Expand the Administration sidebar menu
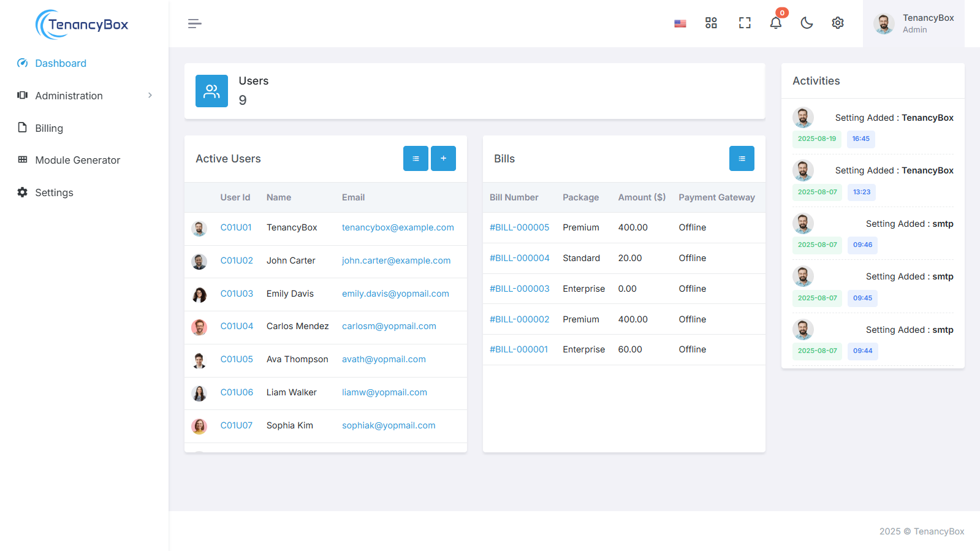The width and height of the screenshot is (980, 551). [85, 96]
